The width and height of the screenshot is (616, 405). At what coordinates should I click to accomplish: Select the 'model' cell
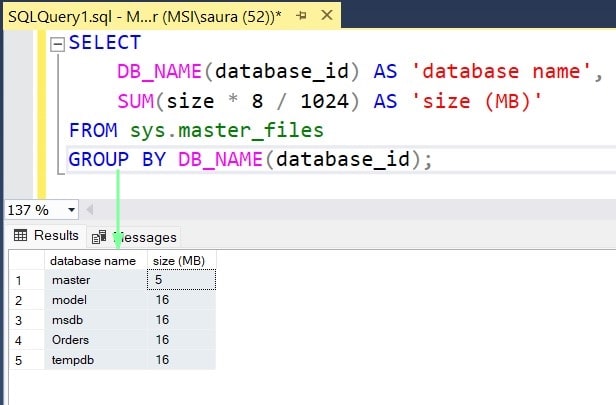96,300
